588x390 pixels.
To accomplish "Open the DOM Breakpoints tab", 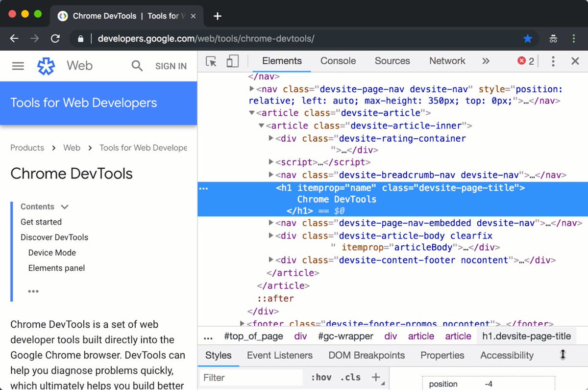I will (367, 355).
